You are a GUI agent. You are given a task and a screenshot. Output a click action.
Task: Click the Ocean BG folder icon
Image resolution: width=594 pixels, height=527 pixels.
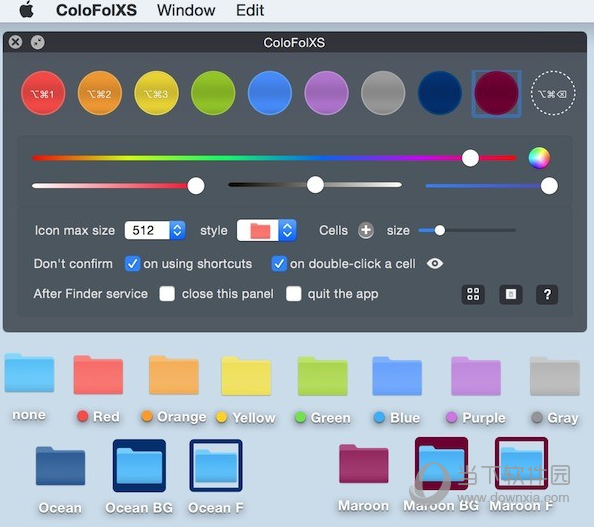pyautogui.click(x=139, y=466)
